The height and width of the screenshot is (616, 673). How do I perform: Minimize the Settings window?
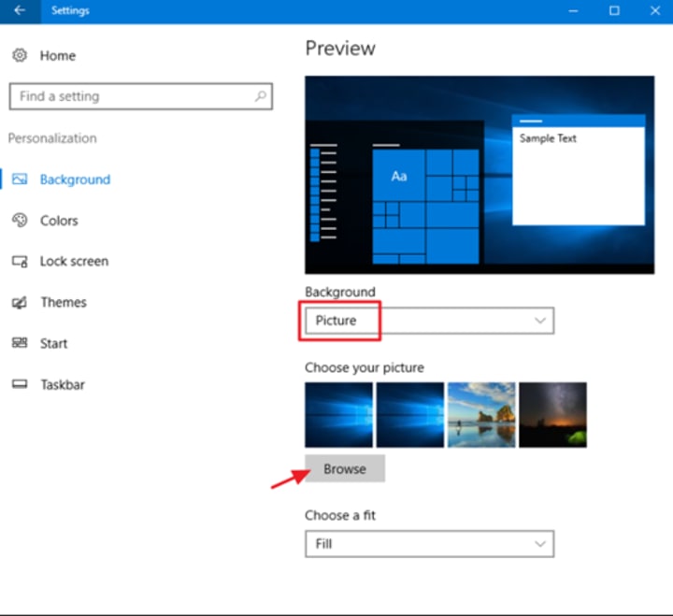coord(573,10)
